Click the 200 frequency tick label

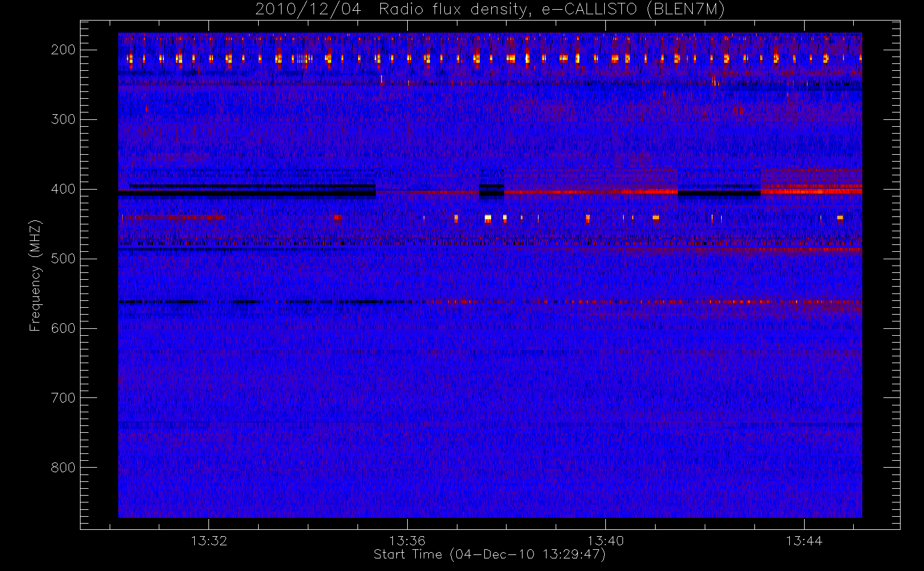[x=63, y=50]
